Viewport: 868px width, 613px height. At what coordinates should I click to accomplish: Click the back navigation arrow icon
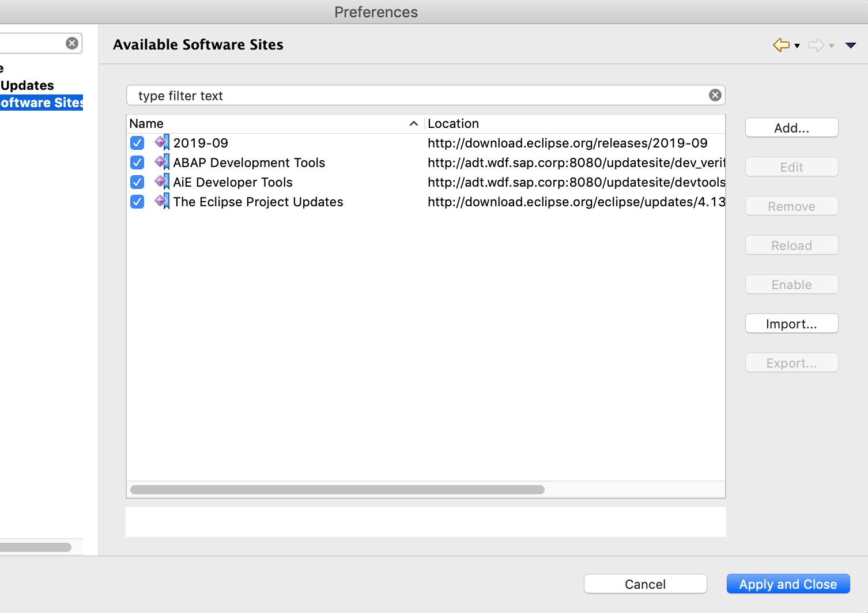[781, 45]
